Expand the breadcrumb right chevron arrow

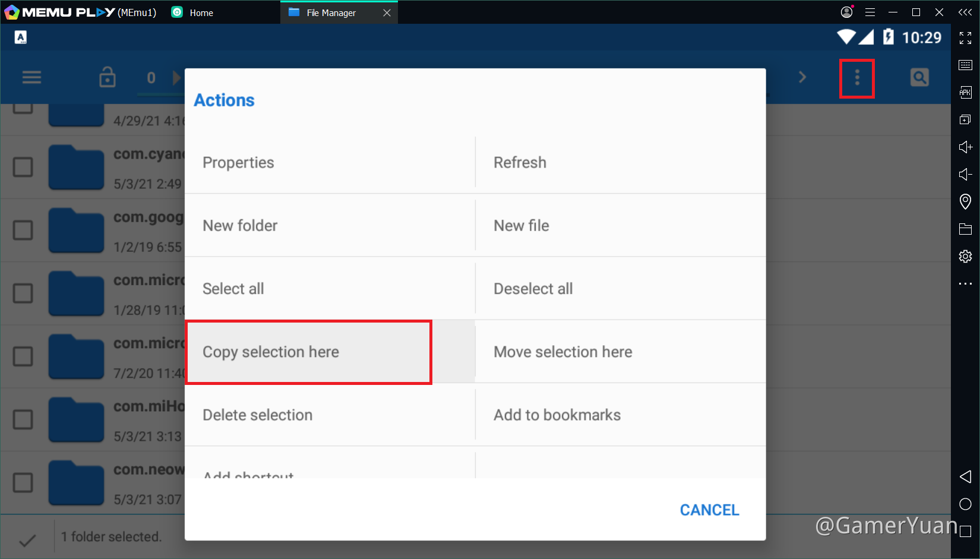coord(802,77)
